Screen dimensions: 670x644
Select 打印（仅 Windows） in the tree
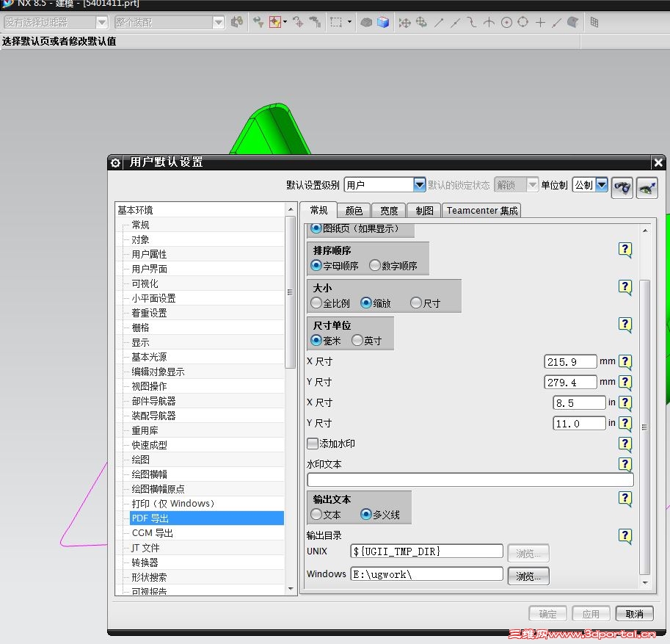pos(172,503)
